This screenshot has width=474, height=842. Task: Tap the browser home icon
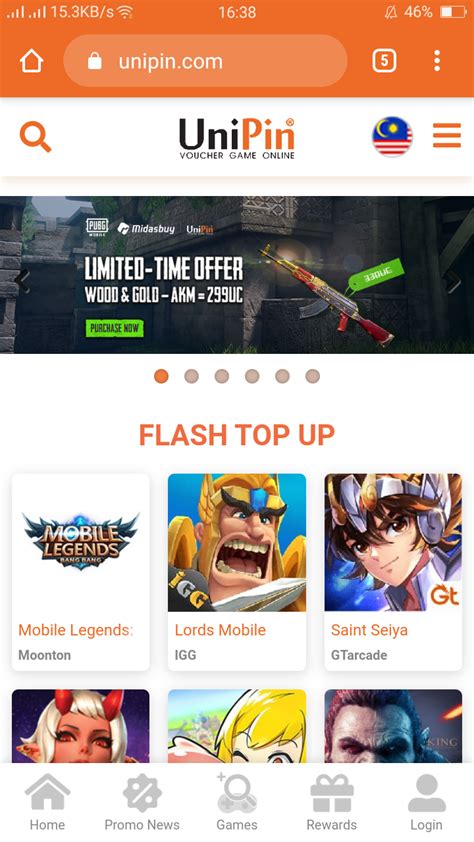32,61
